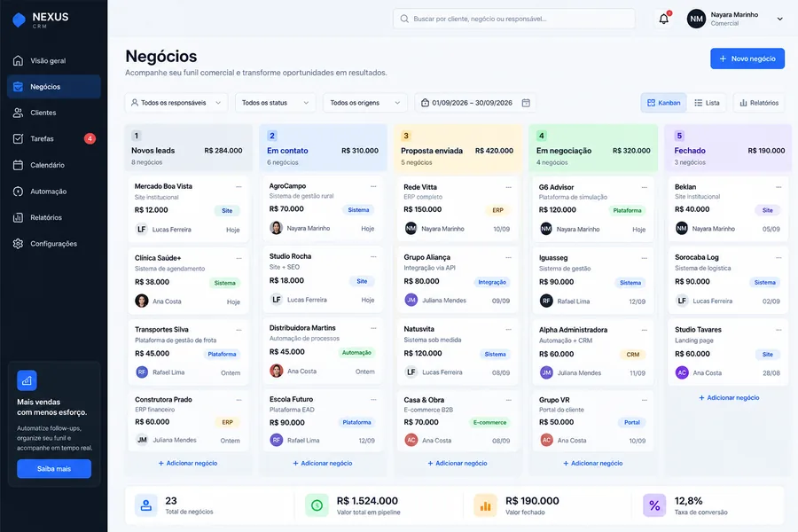Image resolution: width=798 pixels, height=532 pixels.
Task: Add a deal in Proposta enviada column
Action: point(457,463)
